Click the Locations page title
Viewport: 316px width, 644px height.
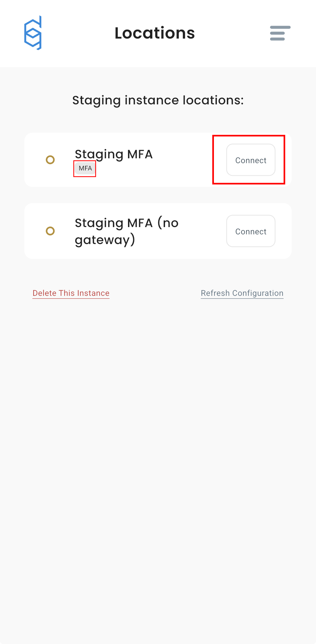click(x=155, y=33)
